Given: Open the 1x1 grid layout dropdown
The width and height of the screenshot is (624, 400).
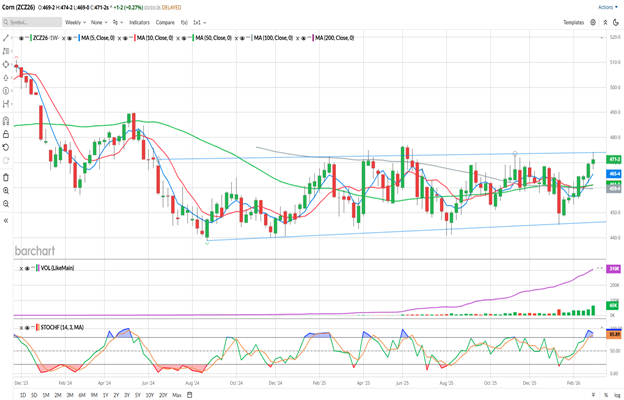Looking at the screenshot, I should (199, 22).
